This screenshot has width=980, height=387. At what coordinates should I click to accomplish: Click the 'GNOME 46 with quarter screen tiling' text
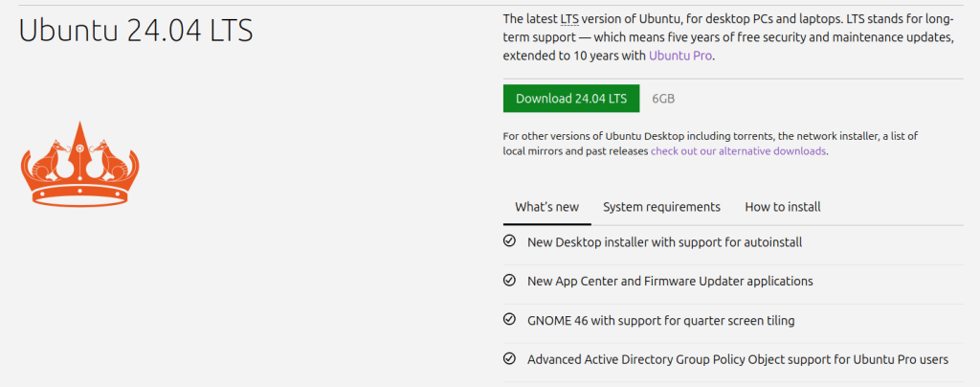(x=660, y=321)
